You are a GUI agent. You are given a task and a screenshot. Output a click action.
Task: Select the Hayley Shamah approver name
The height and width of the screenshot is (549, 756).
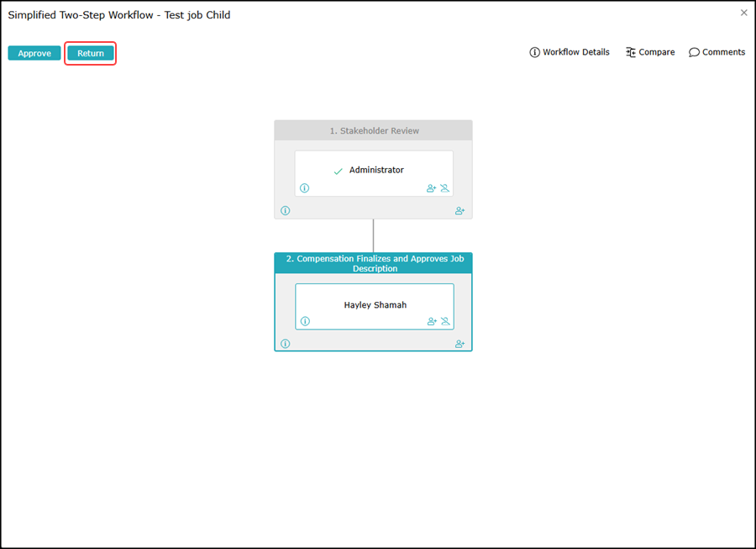(x=375, y=305)
